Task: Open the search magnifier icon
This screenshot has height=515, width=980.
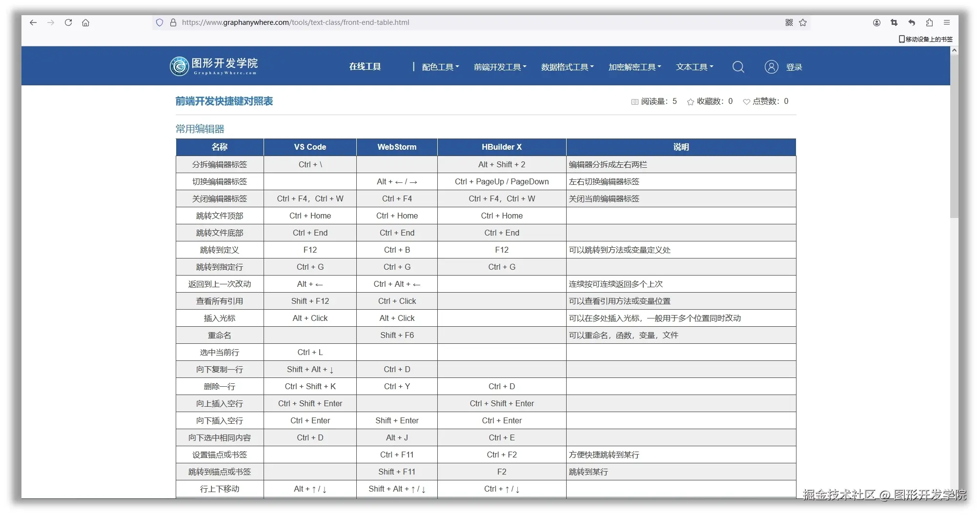Action: (738, 67)
